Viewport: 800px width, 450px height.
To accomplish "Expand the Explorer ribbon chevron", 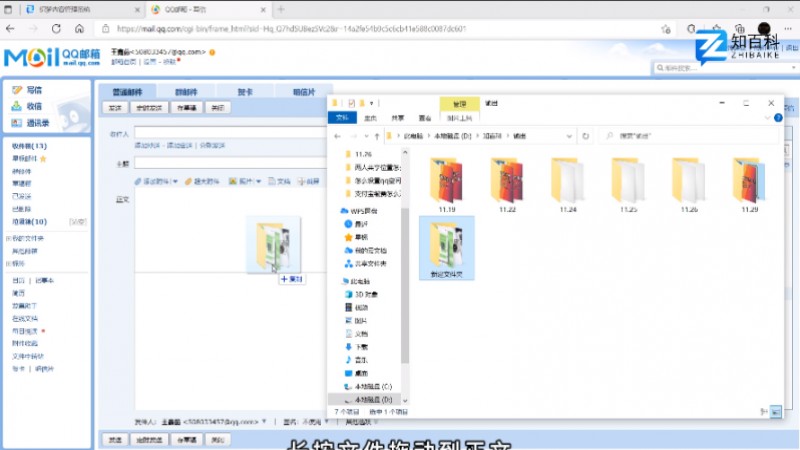I will pos(767,118).
